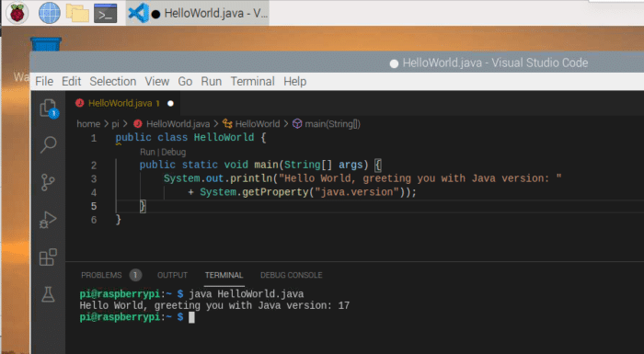Open the Terminal menu
The height and width of the screenshot is (354, 644).
253,81
